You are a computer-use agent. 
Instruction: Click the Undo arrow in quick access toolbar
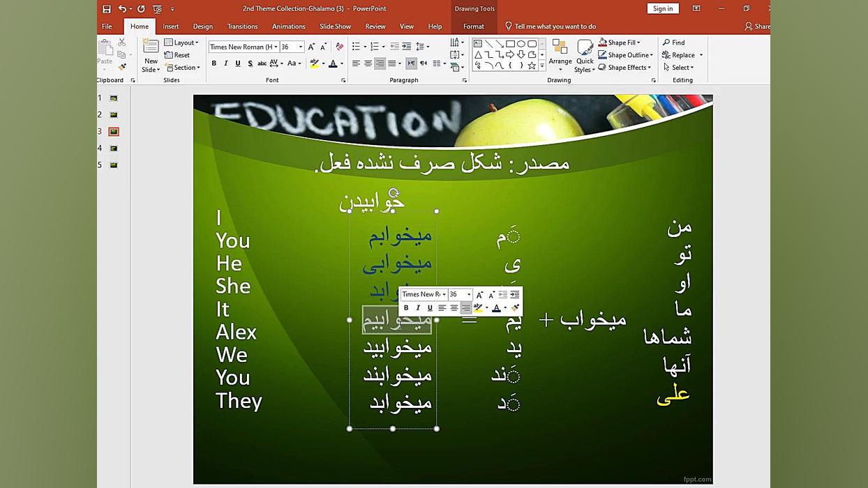pyautogui.click(x=122, y=8)
